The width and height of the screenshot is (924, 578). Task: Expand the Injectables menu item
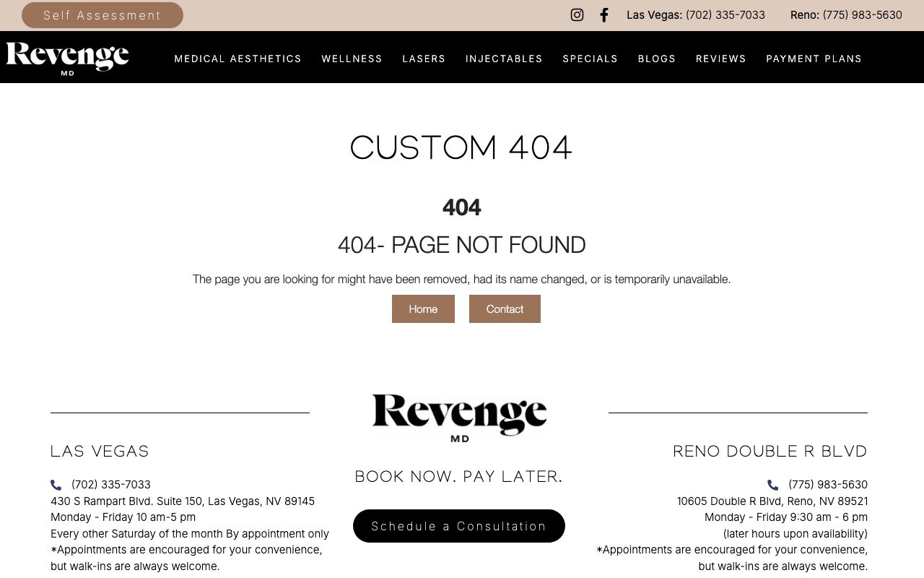(x=504, y=59)
